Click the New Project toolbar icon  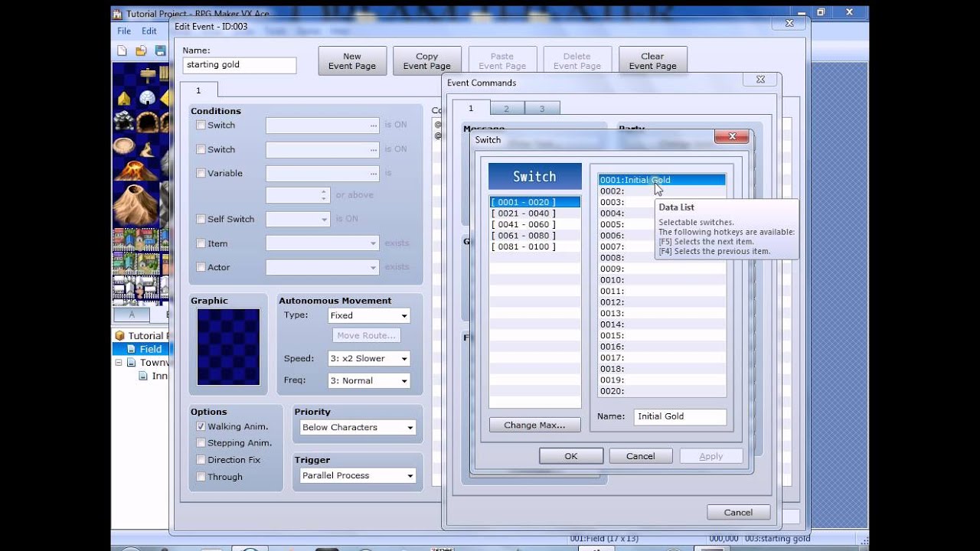coord(122,51)
